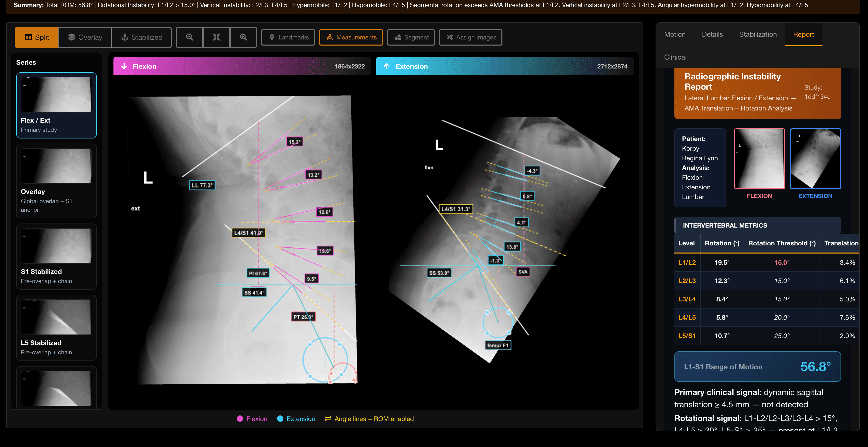Click the Segment button
The height and width of the screenshot is (447, 868).
[x=411, y=37]
